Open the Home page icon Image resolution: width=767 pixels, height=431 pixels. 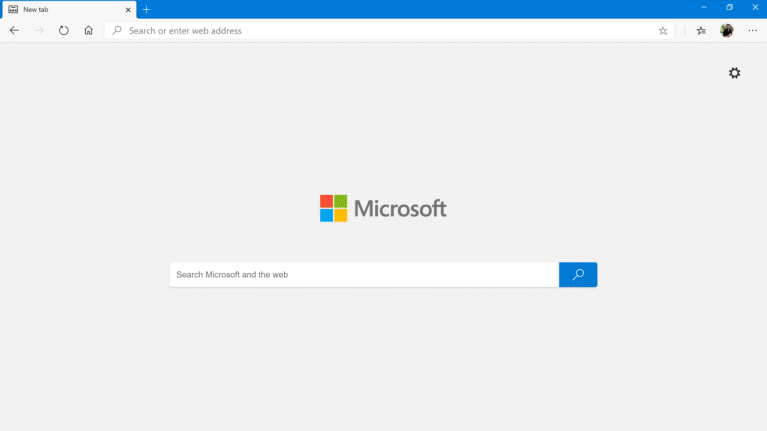(89, 31)
